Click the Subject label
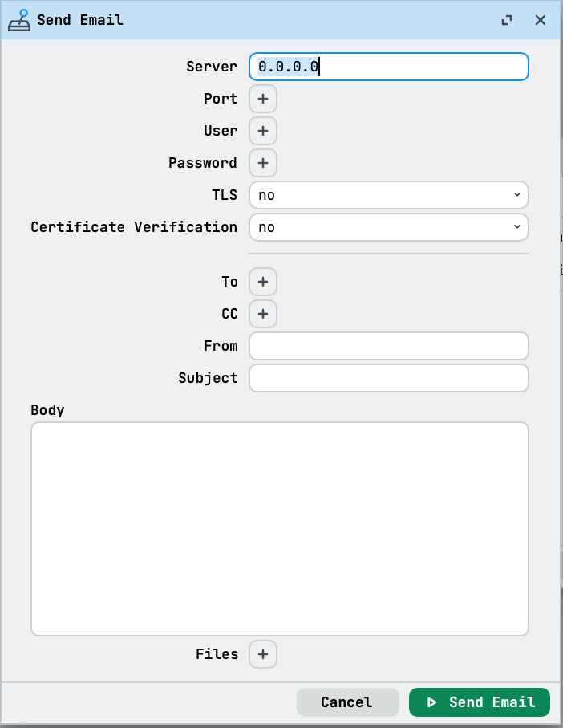The height and width of the screenshot is (728, 563). (x=208, y=378)
